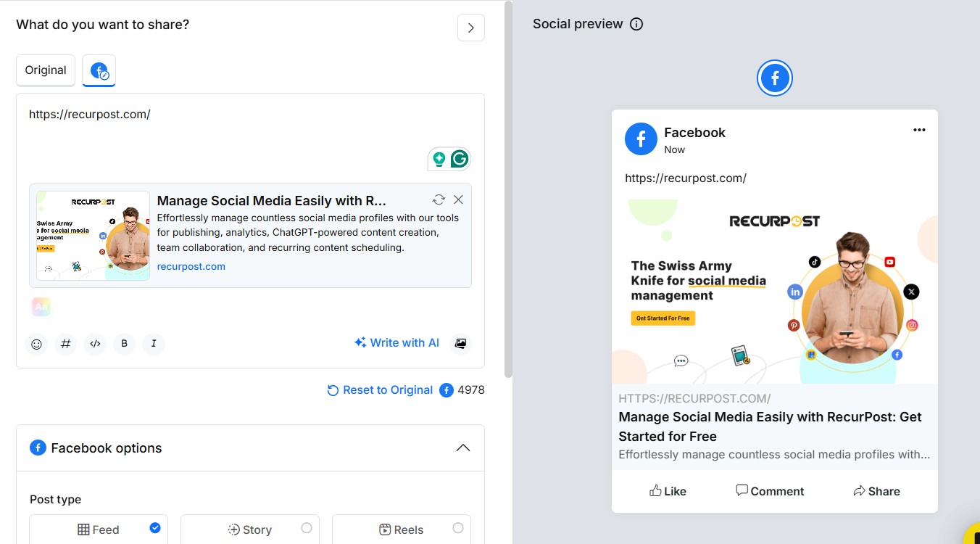Click Write with AI
Viewport: 980px width, 544px height.
[396, 342]
